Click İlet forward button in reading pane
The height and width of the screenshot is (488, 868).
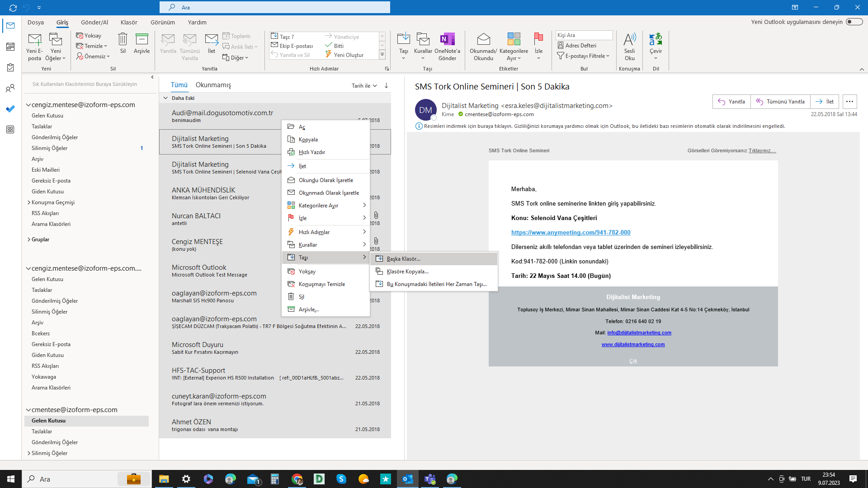(x=825, y=102)
